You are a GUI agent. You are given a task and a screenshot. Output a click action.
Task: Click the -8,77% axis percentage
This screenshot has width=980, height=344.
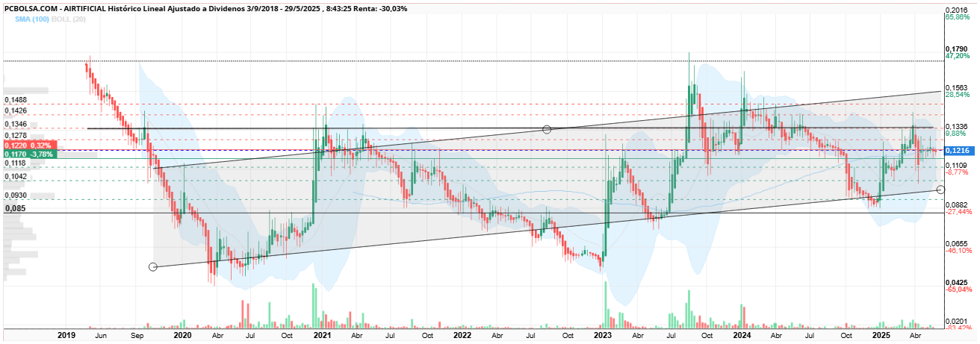coord(956,172)
